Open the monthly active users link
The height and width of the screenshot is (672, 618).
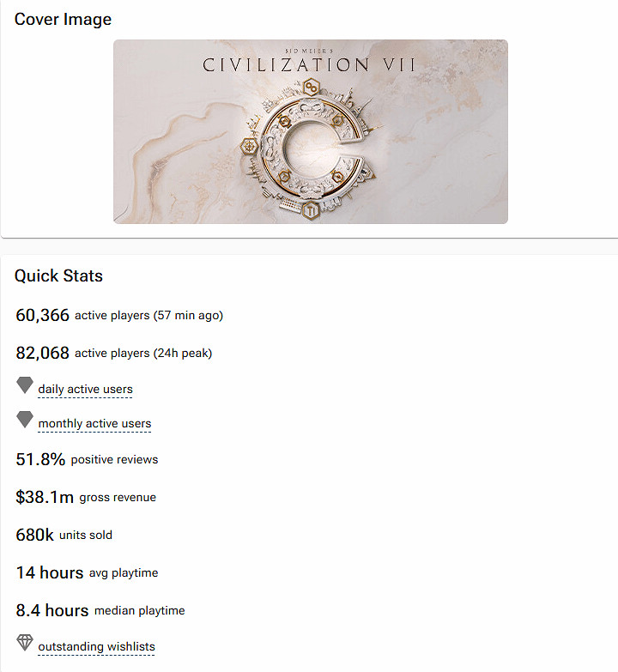click(x=94, y=424)
